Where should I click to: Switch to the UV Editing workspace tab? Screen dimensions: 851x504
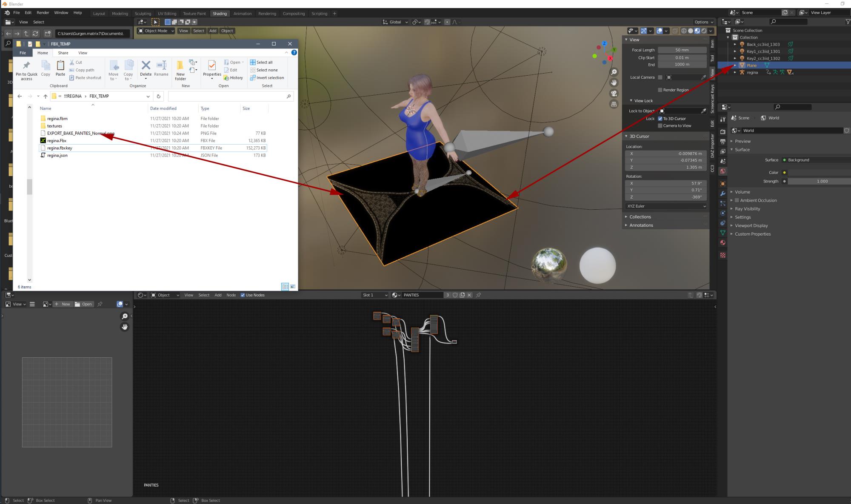coord(167,14)
